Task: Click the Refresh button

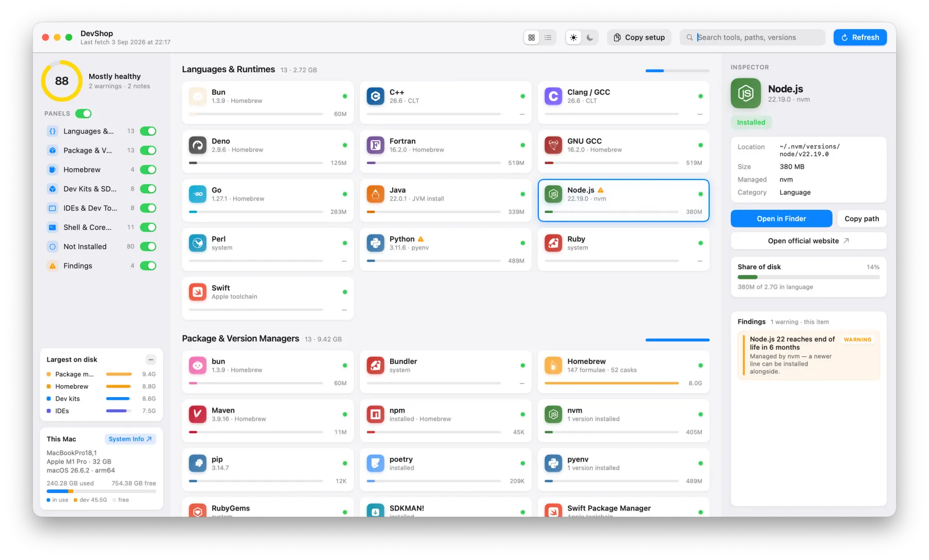Action: click(860, 37)
